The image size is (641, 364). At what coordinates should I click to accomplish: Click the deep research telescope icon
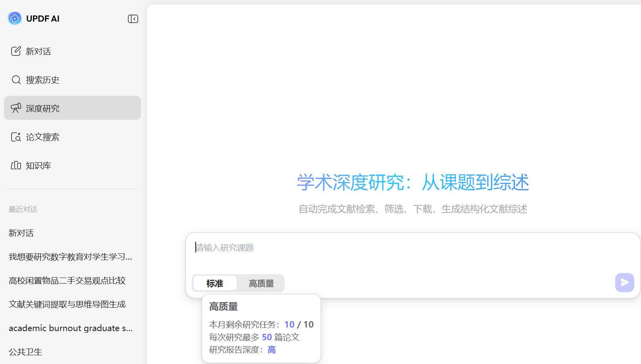pyautogui.click(x=16, y=108)
